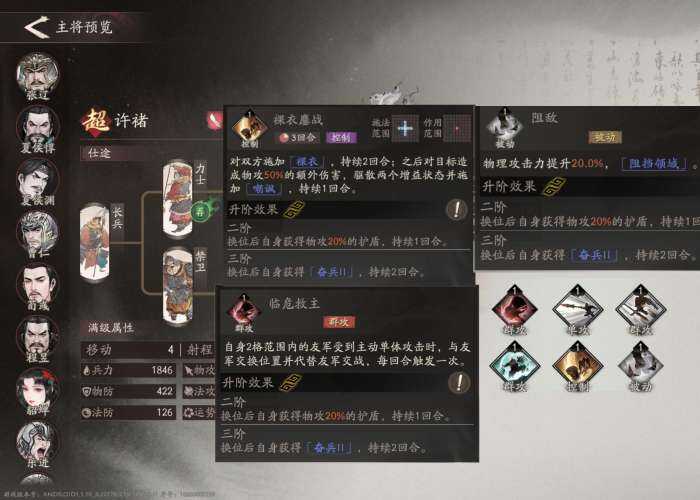Select the golden 控制 skill diamond icon

pyautogui.click(x=578, y=366)
